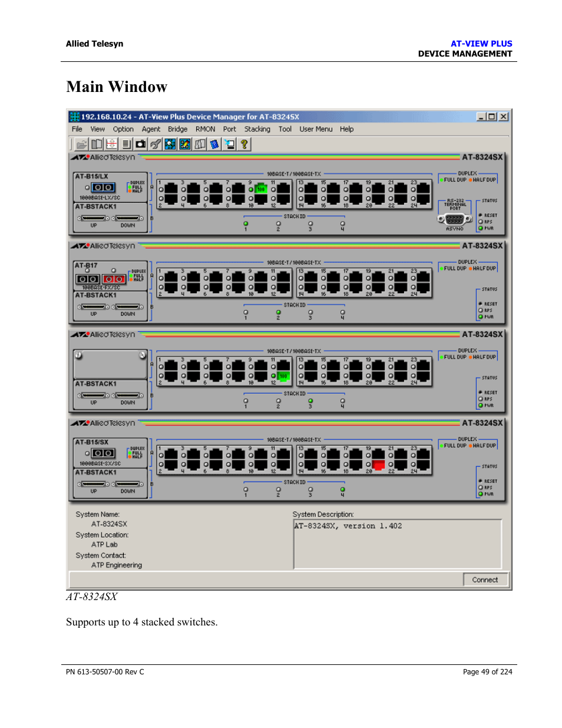Image resolution: width=562 pixels, height=728 pixels.
Task: Open the Help menu
Action: pos(347,129)
